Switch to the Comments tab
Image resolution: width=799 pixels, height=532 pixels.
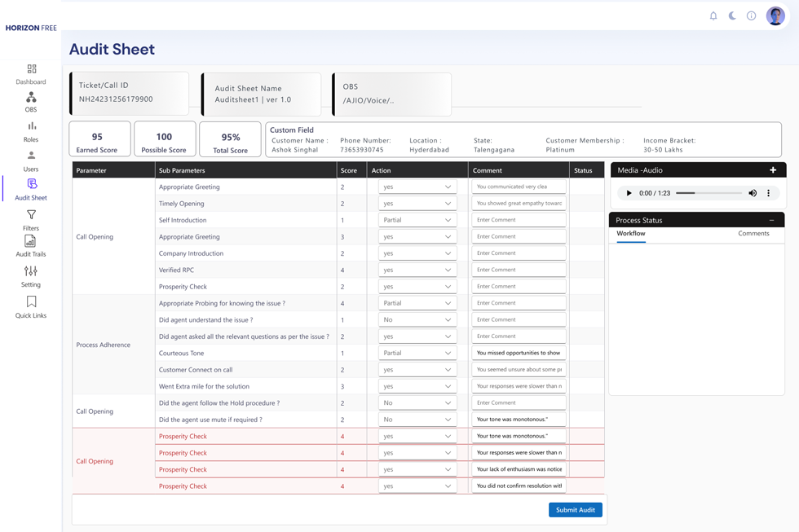click(753, 234)
